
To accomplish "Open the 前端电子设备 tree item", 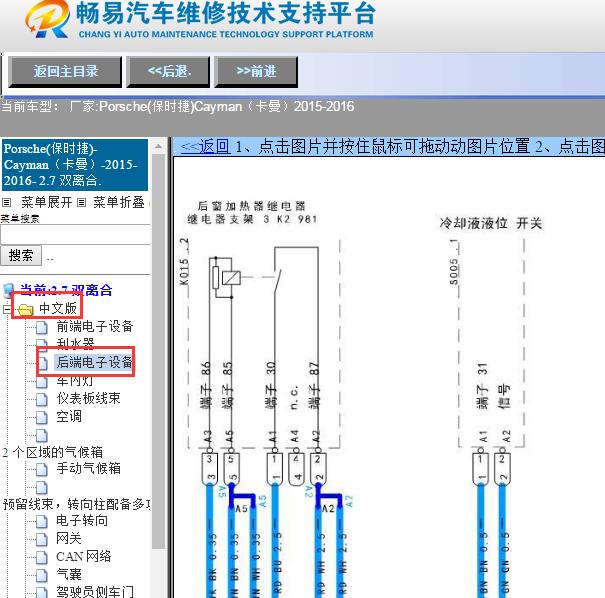I will tap(95, 326).
